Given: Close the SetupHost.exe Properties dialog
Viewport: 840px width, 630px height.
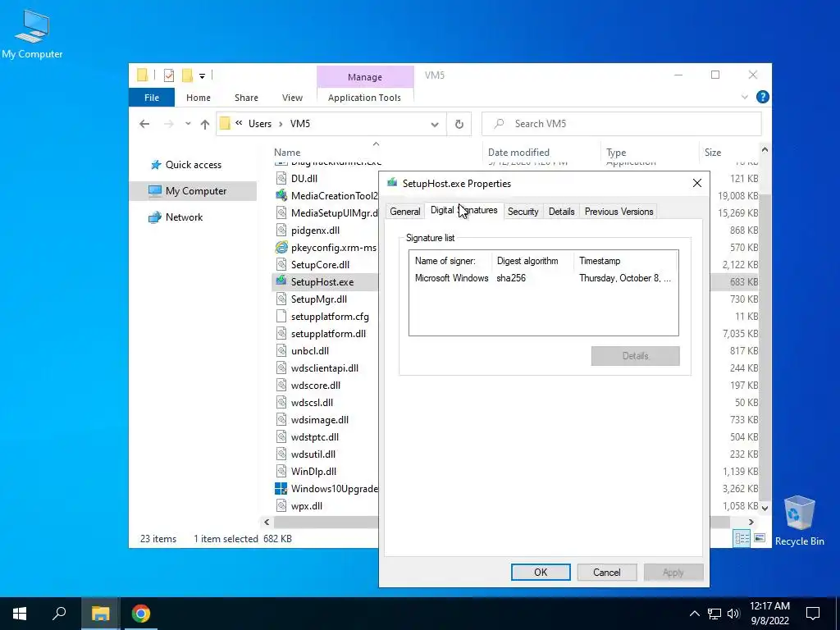Looking at the screenshot, I should (697, 183).
